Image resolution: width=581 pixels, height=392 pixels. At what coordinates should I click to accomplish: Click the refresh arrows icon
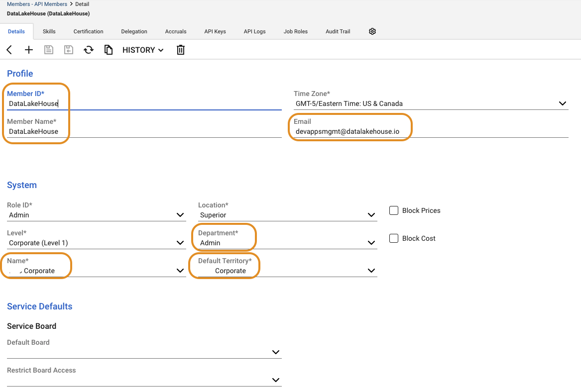tap(89, 50)
